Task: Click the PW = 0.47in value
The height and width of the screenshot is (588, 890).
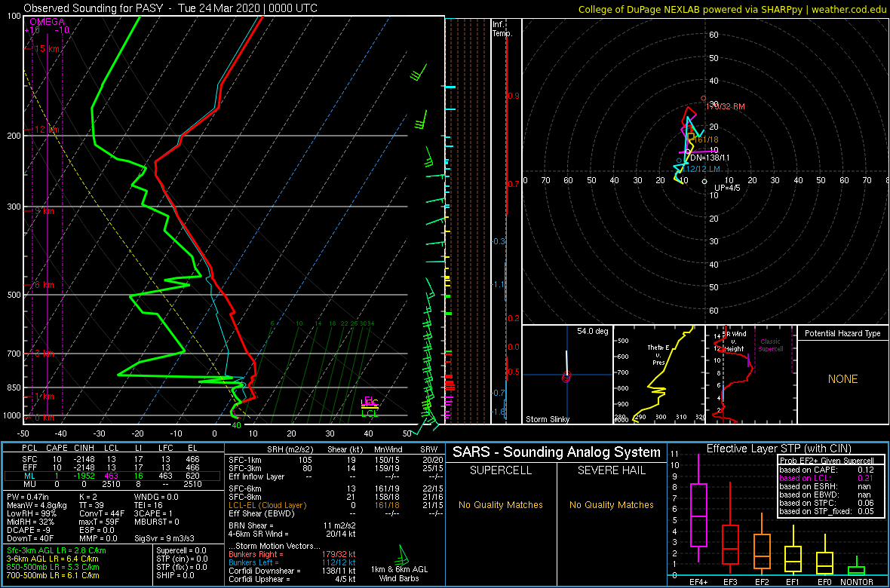Action: coord(29,498)
